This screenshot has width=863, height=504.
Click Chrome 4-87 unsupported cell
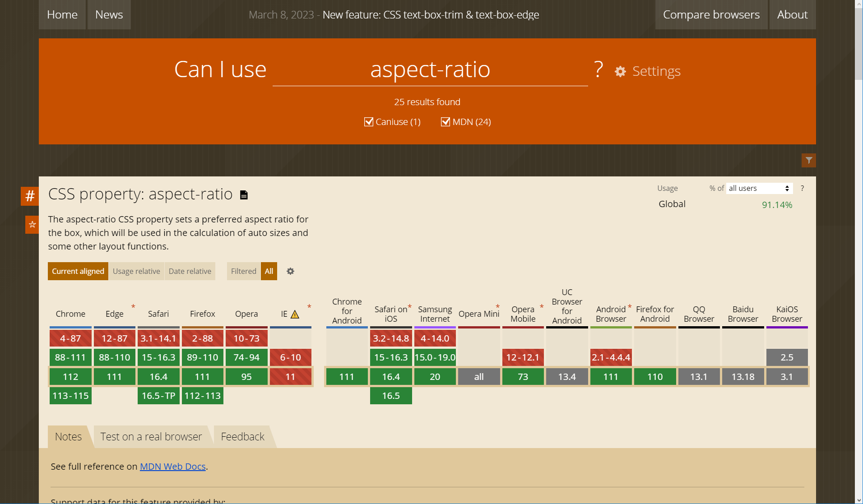(70, 338)
